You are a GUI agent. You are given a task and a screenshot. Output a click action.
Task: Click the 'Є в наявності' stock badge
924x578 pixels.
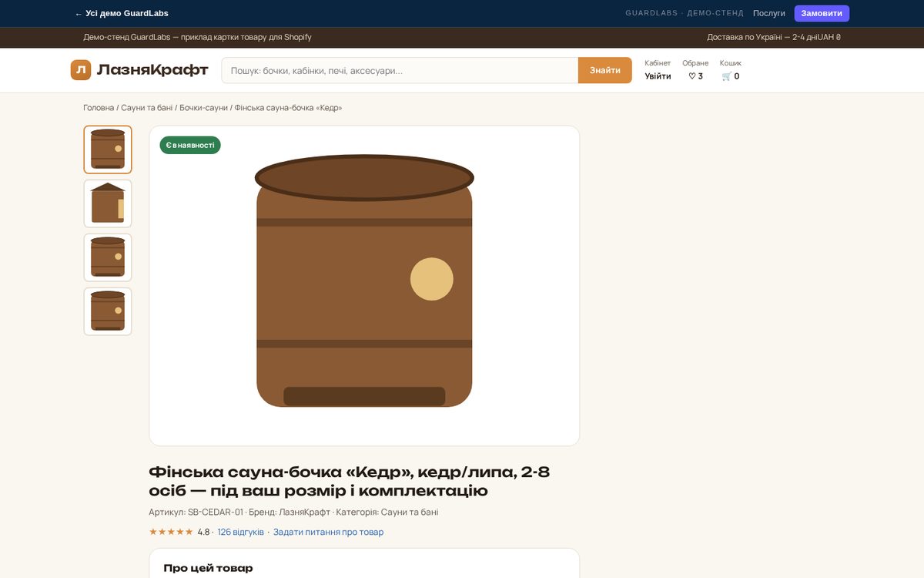(x=190, y=145)
